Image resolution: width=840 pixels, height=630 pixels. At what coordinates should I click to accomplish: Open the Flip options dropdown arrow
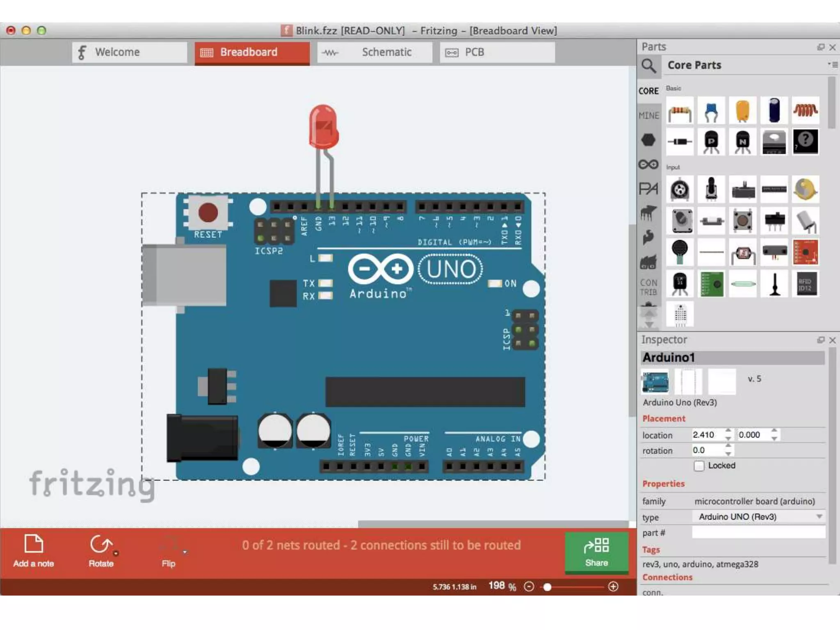185,552
